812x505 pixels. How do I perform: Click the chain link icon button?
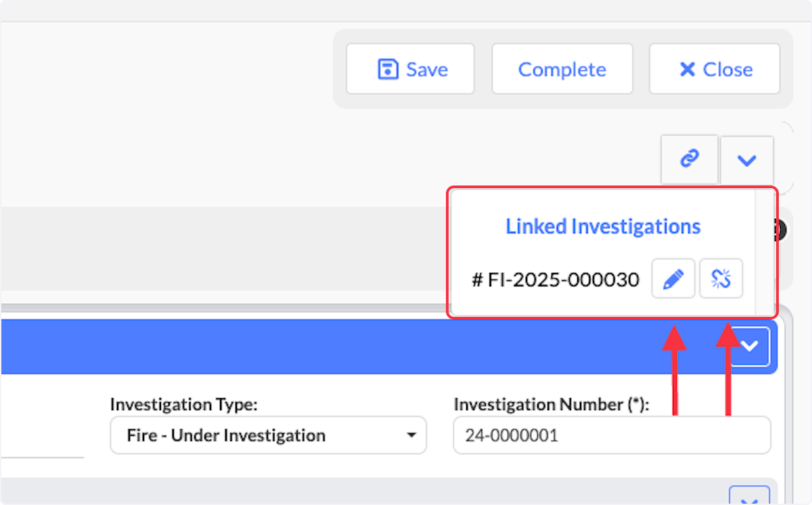690,160
